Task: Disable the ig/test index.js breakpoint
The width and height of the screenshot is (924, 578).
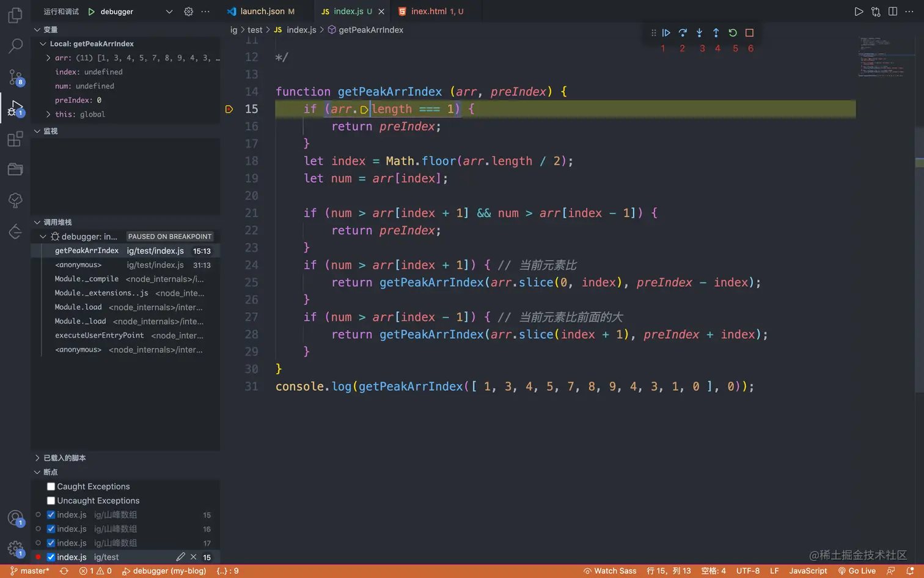Action: point(51,557)
